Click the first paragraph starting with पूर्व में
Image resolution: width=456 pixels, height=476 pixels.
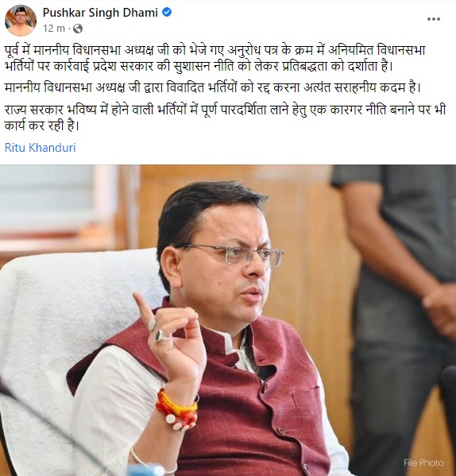coord(215,58)
